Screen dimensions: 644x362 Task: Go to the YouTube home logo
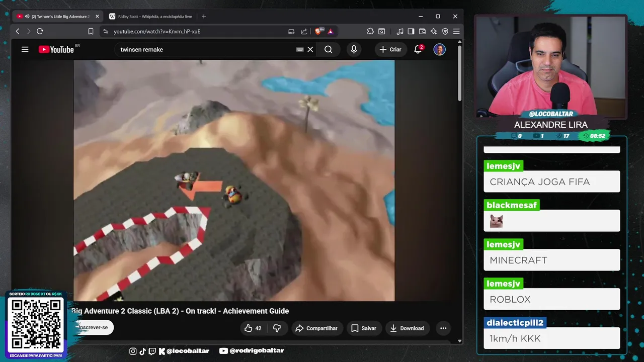(x=56, y=49)
